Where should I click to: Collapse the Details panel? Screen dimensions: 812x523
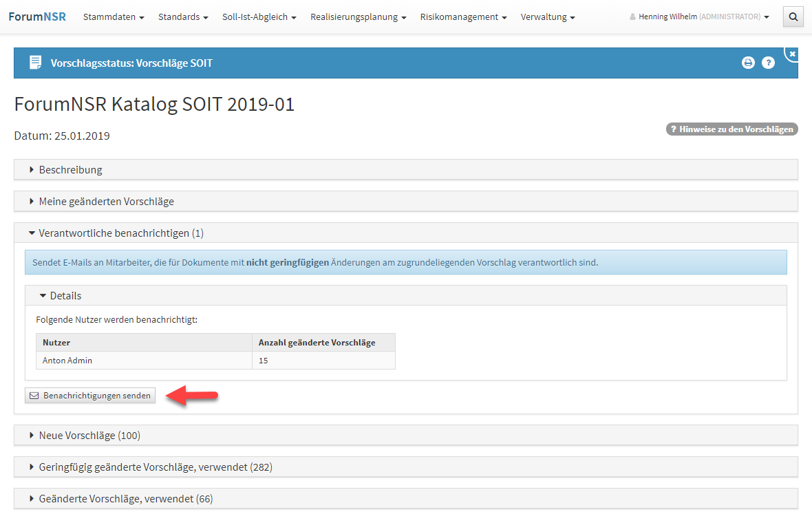click(x=65, y=296)
